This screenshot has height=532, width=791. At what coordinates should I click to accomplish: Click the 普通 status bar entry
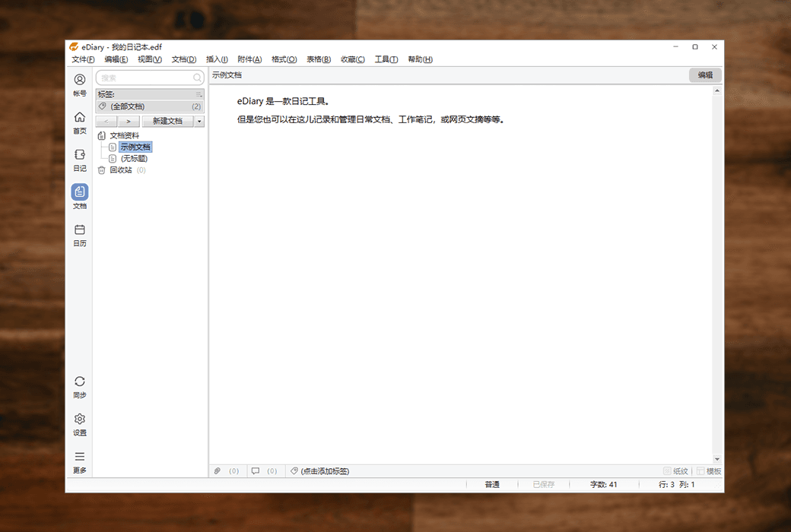tap(492, 485)
